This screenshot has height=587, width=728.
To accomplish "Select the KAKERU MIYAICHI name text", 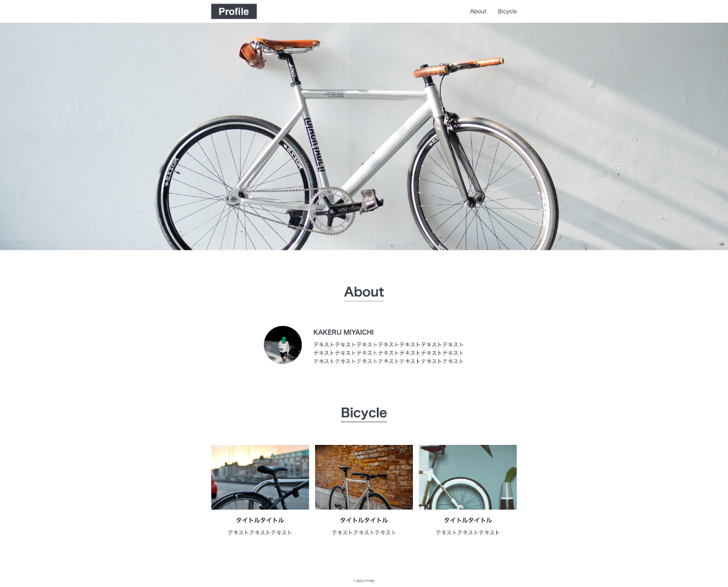I will 343,332.
